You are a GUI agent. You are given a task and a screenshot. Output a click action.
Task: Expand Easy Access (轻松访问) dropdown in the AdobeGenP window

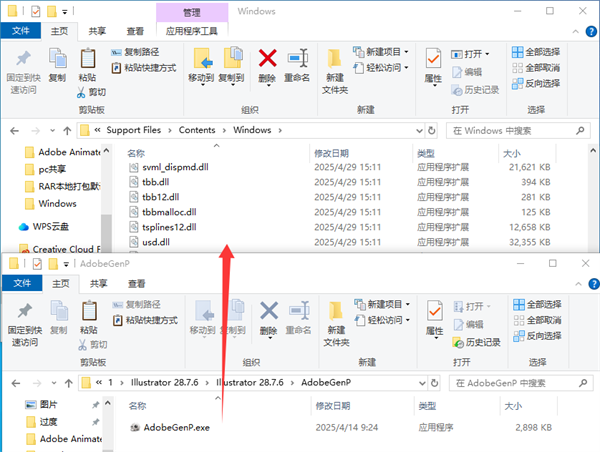pos(409,320)
